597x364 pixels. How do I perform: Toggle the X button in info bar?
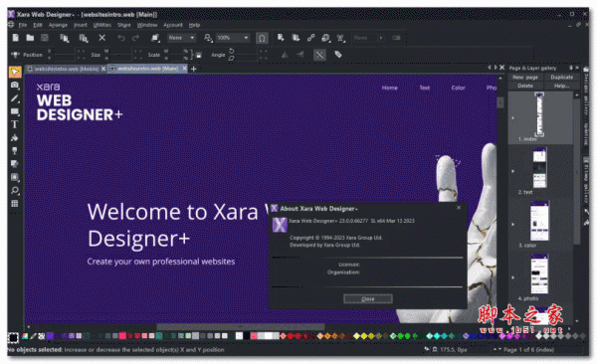[x=319, y=55]
